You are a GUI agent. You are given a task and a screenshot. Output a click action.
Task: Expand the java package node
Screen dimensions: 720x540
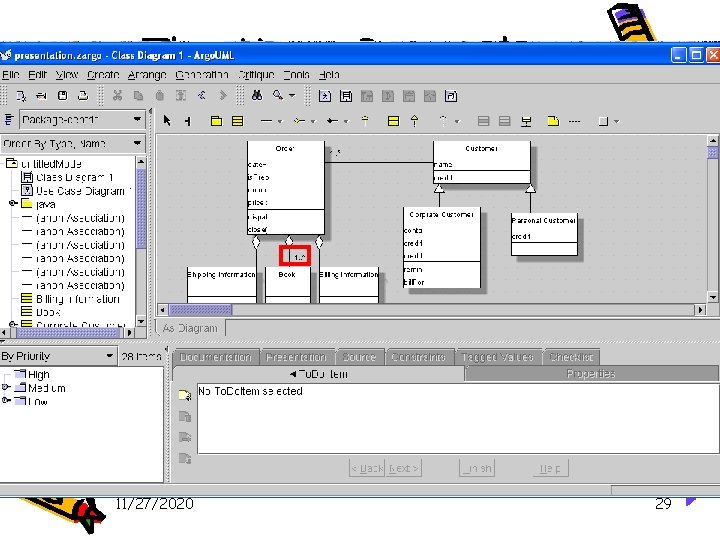pos(13,203)
